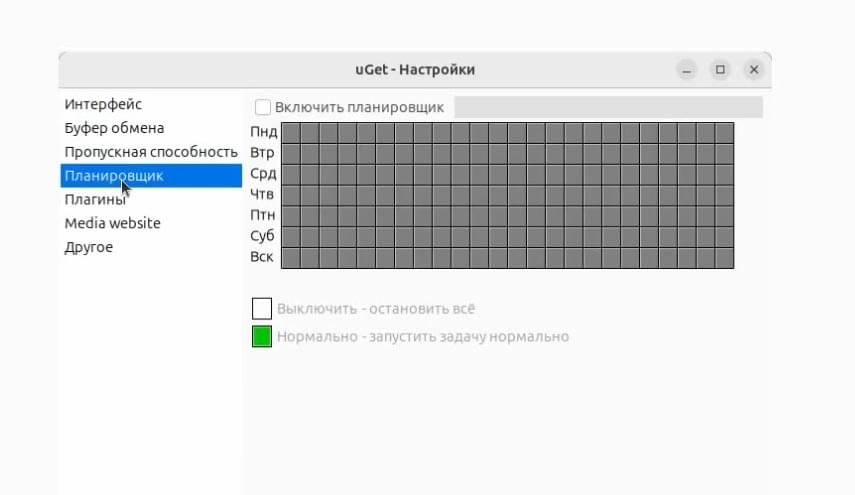Click the Суб day label
Screen dimensions: 855x495
tap(262, 236)
